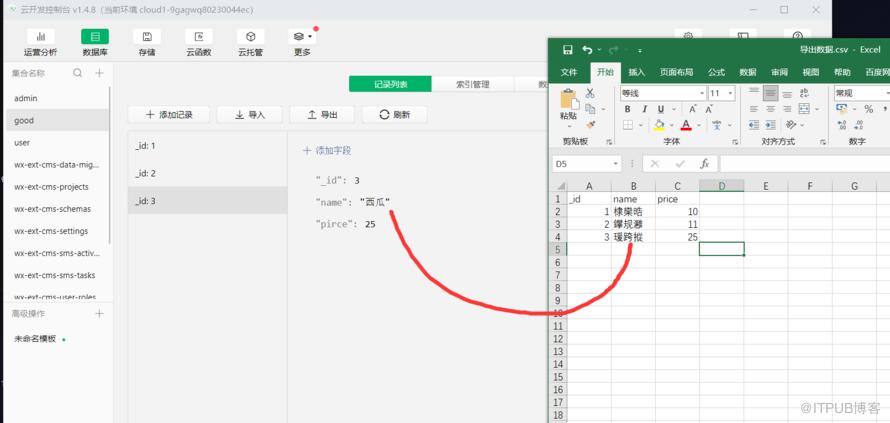
Task: Apply percent style to cell
Action: [868, 109]
